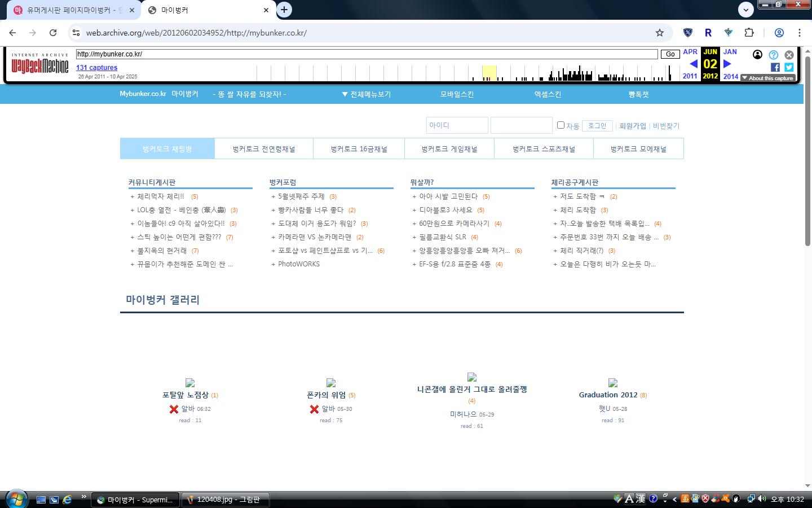Enable the 자동 auto-login checkbox

click(x=561, y=125)
